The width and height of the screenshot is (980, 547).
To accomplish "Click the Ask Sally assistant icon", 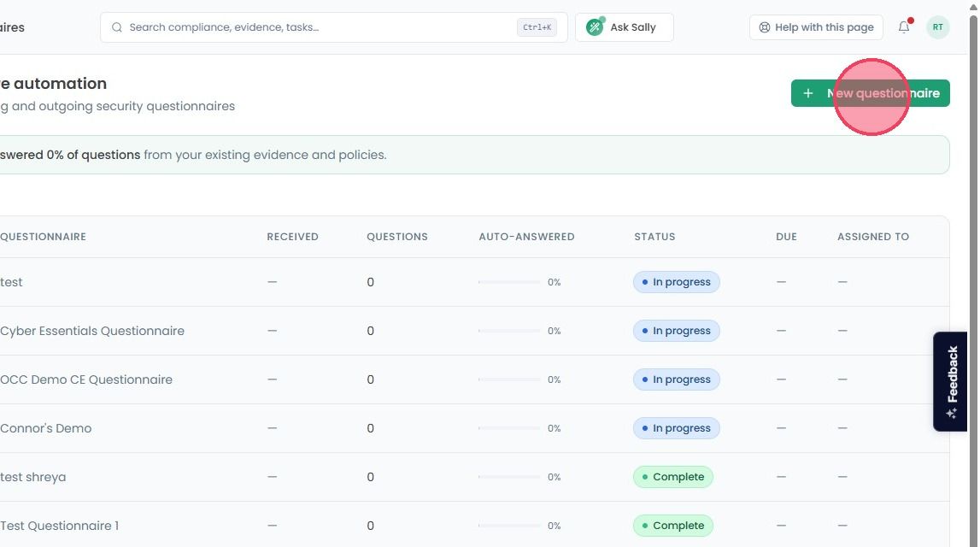I will tap(595, 26).
